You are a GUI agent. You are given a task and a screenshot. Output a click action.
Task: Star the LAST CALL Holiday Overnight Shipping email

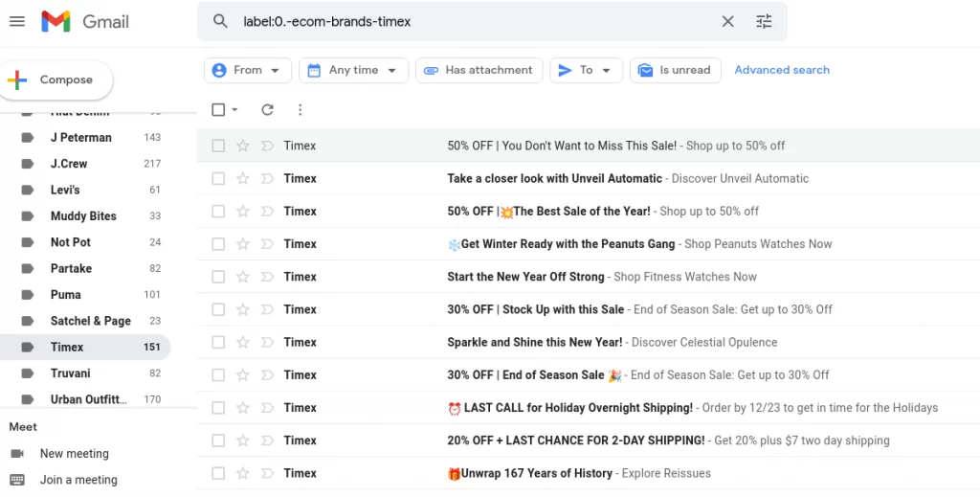[242, 408]
